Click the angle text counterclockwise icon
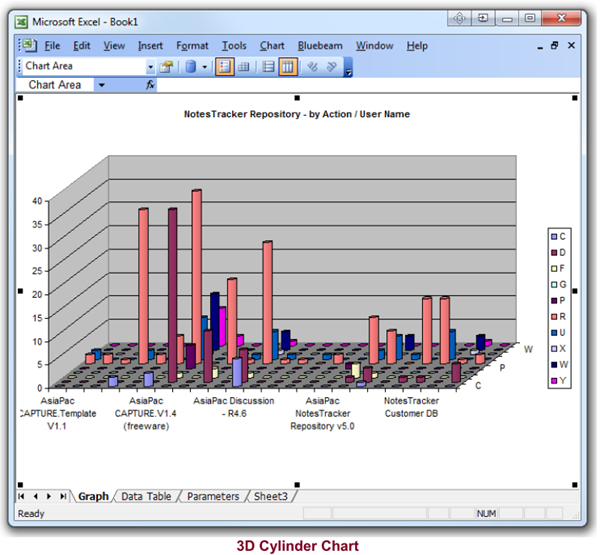The width and height of the screenshot is (600, 555). 330,66
